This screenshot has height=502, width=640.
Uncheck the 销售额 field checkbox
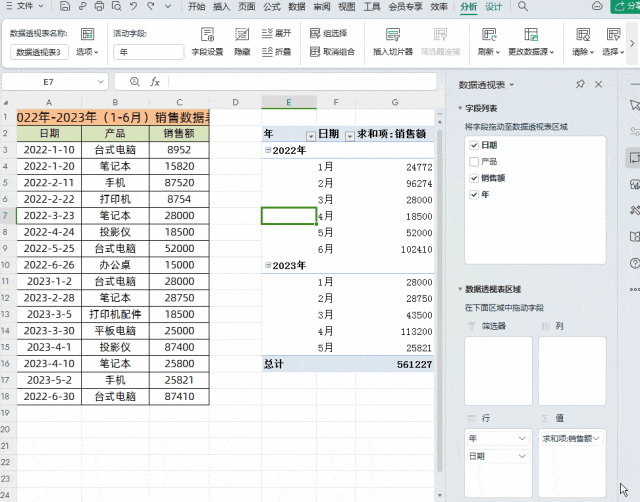[474, 178]
